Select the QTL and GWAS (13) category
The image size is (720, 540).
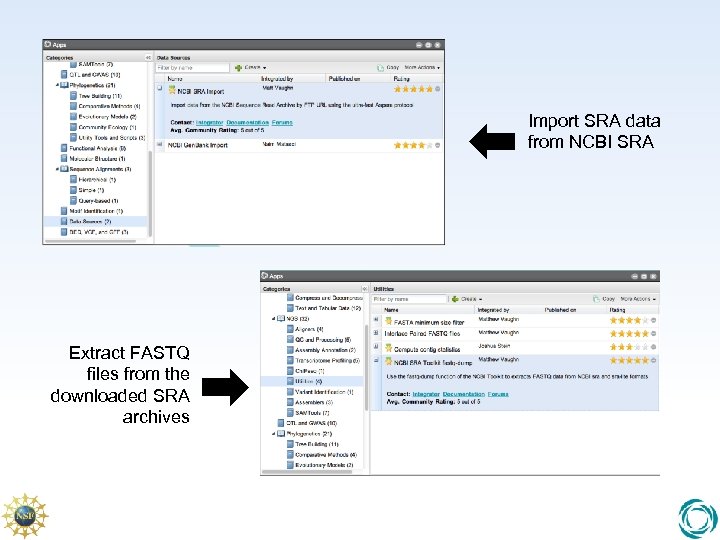coord(94,74)
